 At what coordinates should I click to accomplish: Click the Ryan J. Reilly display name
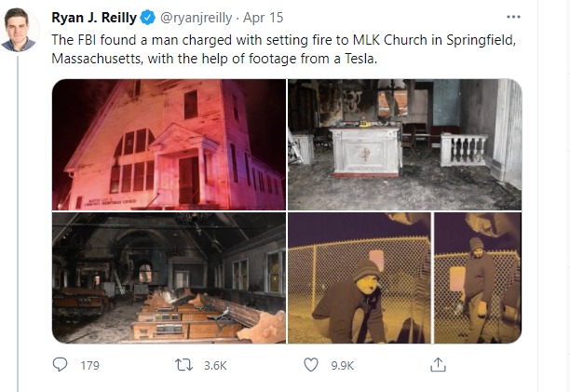point(94,17)
